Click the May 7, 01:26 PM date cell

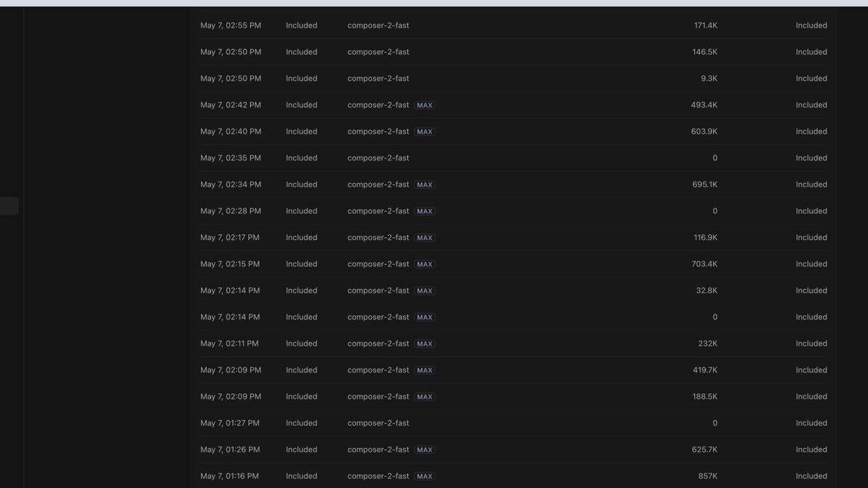tap(230, 450)
